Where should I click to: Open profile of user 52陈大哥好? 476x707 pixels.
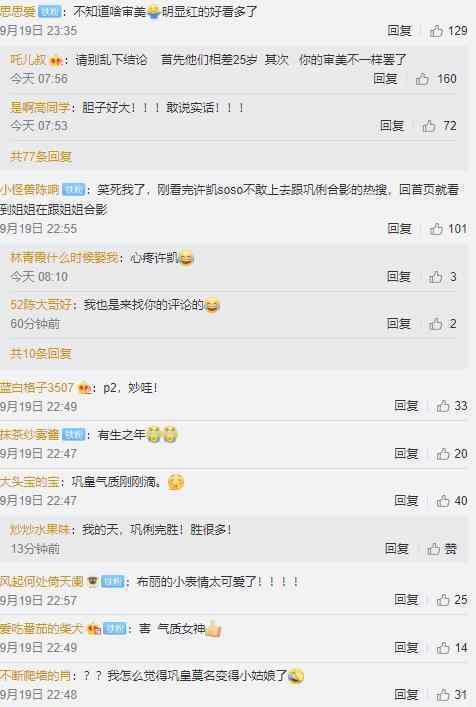(41, 305)
